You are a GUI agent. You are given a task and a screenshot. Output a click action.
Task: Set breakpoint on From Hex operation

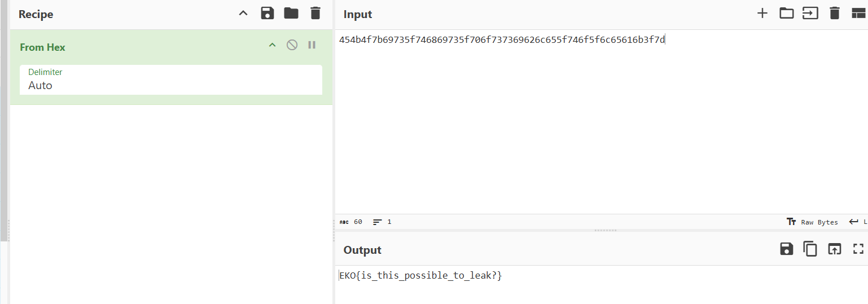[312, 45]
